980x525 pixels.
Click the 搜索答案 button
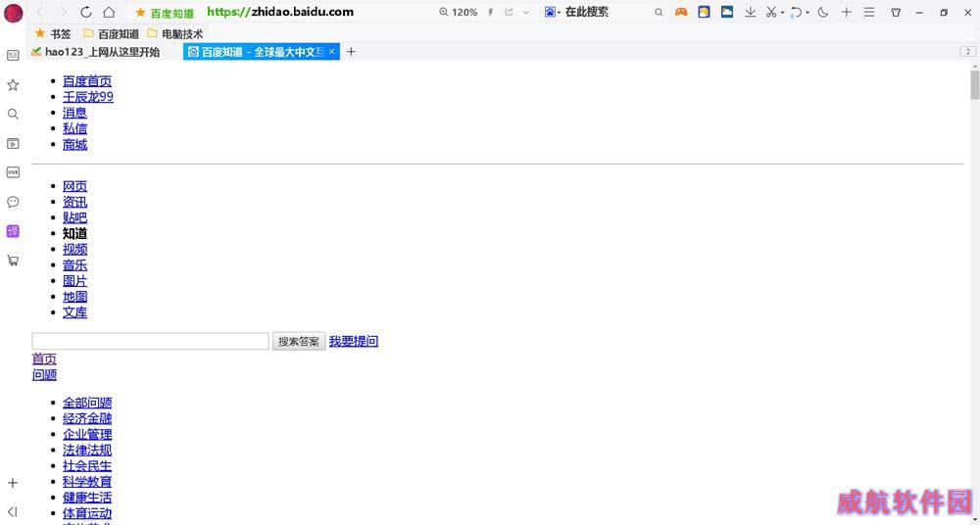(x=299, y=341)
